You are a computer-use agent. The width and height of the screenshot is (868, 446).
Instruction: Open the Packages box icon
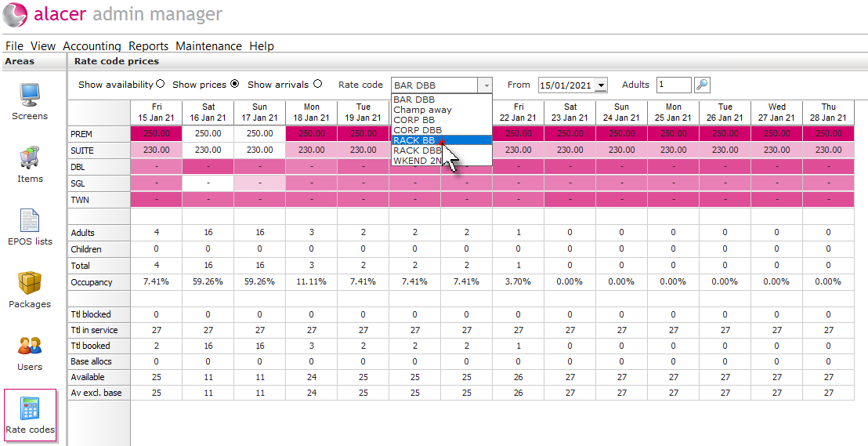pos(30,283)
